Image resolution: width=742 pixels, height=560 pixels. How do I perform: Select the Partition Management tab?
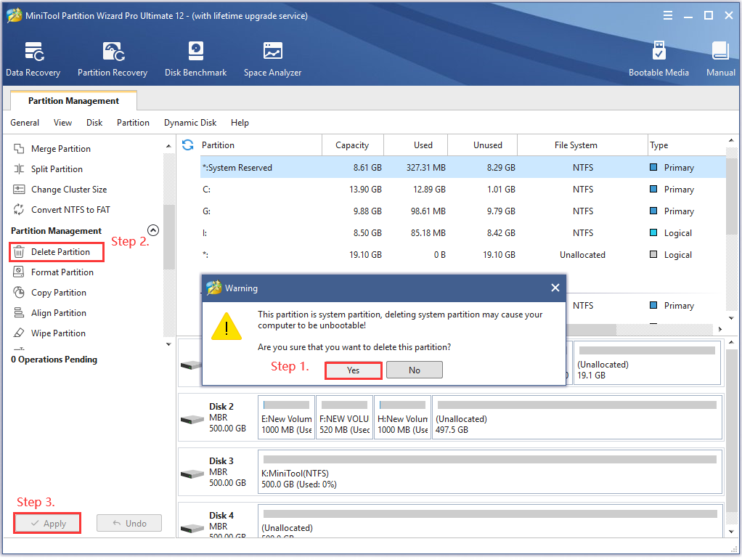point(74,101)
